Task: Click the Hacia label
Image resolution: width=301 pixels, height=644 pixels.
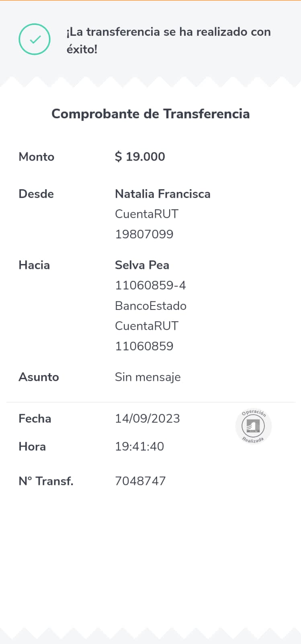Action: click(x=34, y=265)
